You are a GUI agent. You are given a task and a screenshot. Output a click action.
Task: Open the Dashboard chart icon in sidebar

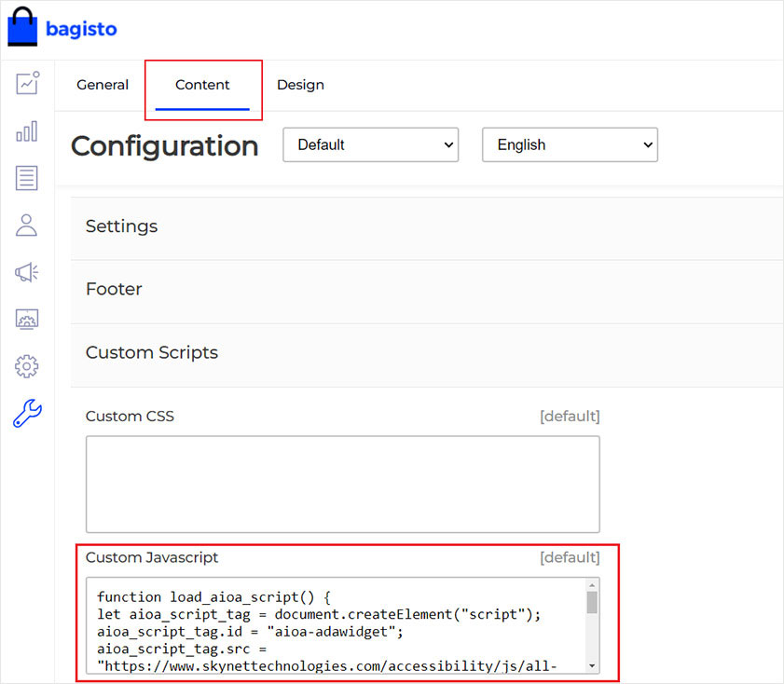pyautogui.click(x=27, y=82)
